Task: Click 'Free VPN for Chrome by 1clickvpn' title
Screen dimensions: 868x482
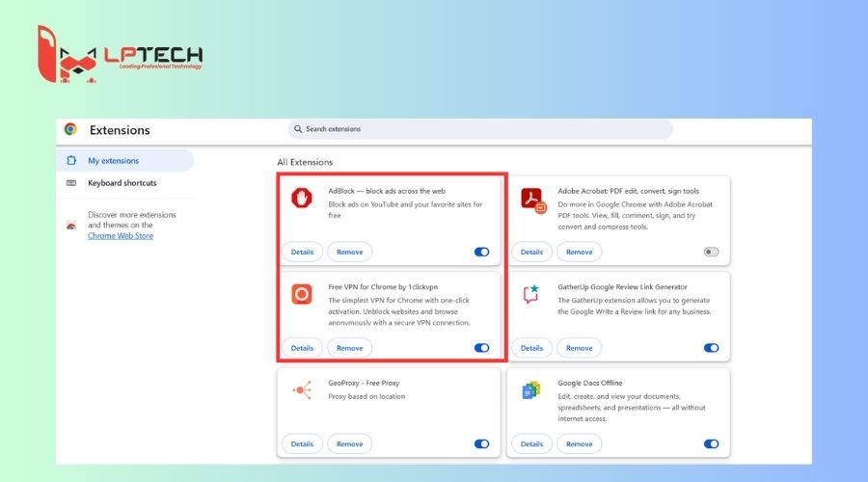Action: tap(383, 286)
